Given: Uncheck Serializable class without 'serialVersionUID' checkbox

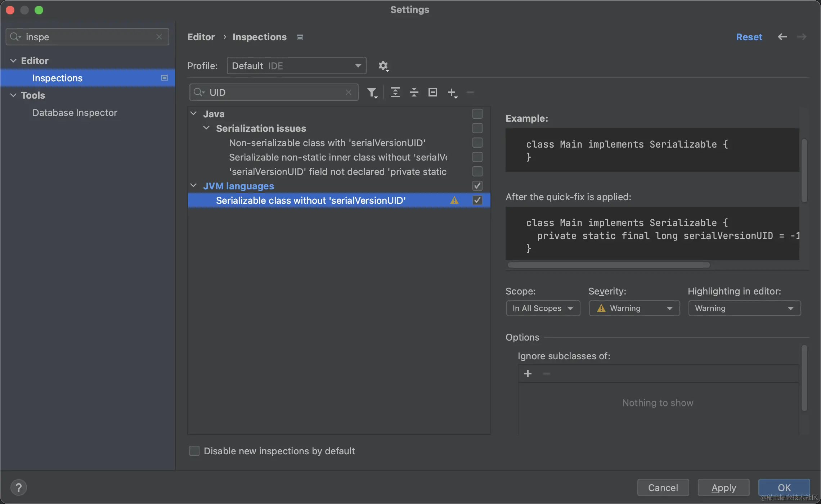Looking at the screenshot, I should tap(477, 200).
